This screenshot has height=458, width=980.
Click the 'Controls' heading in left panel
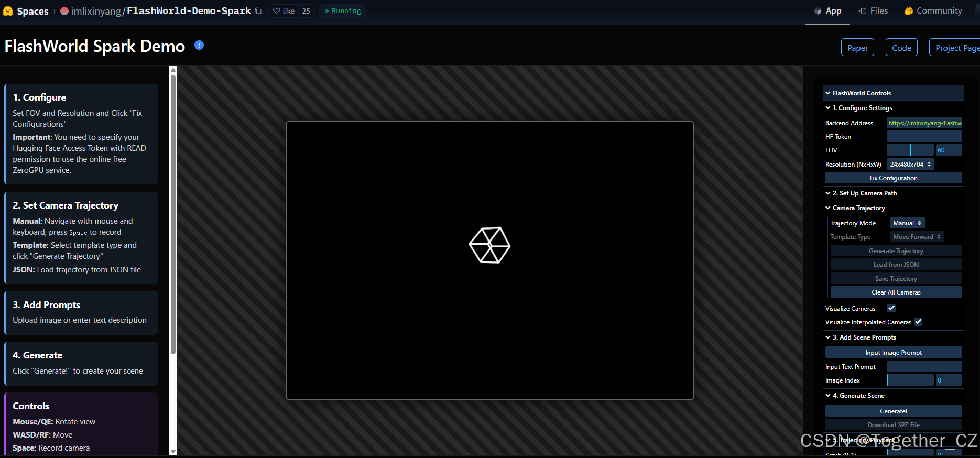pos(31,406)
